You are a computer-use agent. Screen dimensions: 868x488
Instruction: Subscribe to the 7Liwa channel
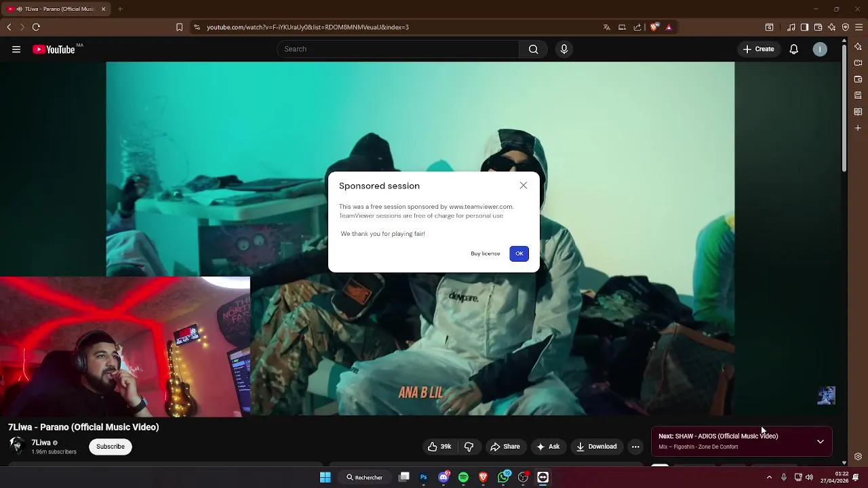point(111,447)
